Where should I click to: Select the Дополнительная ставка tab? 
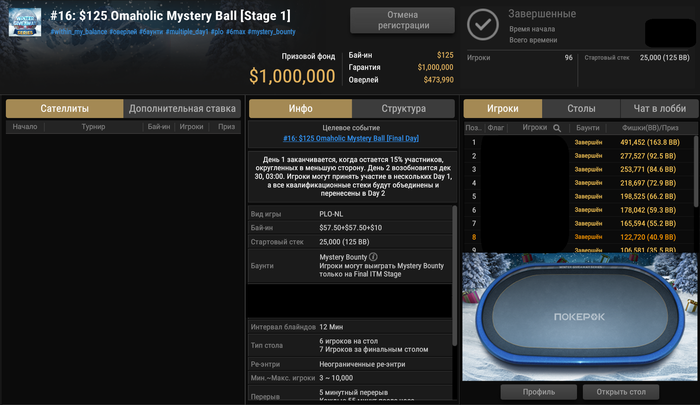pyautogui.click(x=182, y=109)
